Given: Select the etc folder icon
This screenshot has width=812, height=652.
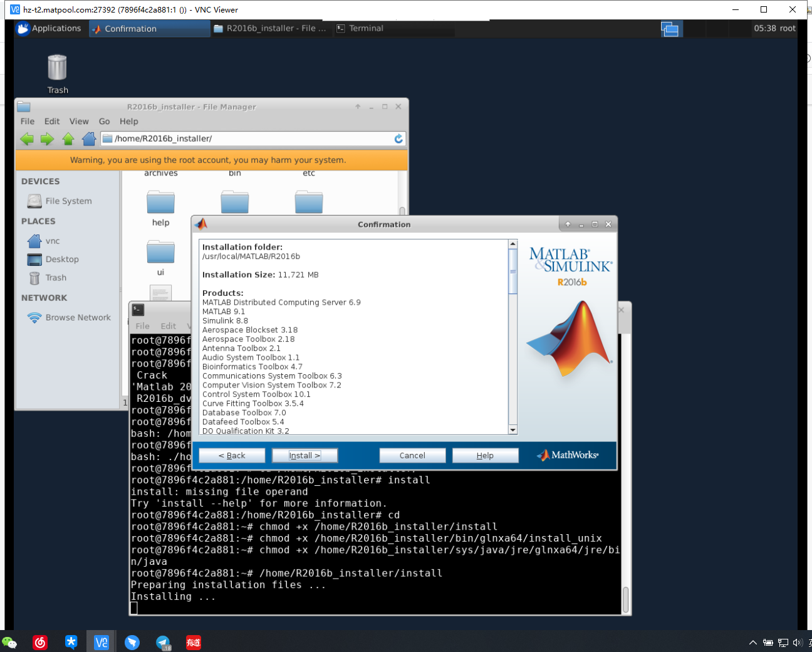Looking at the screenshot, I should tap(309, 203).
